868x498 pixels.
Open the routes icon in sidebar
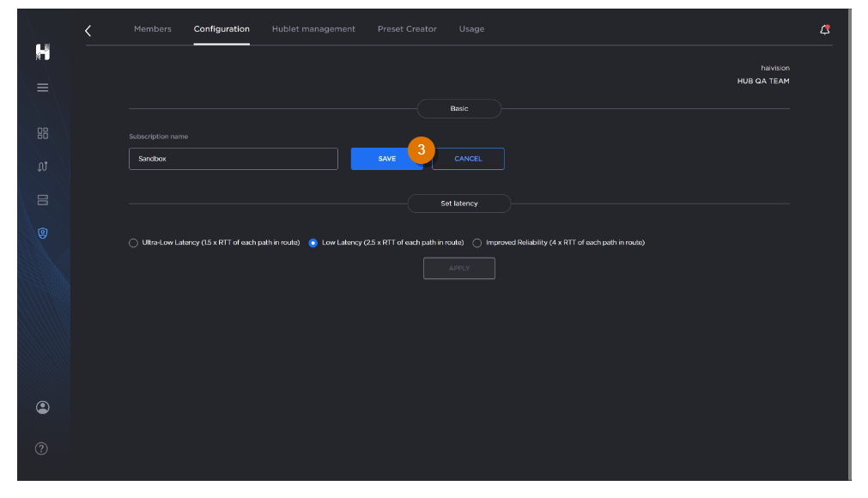(42, 167)
